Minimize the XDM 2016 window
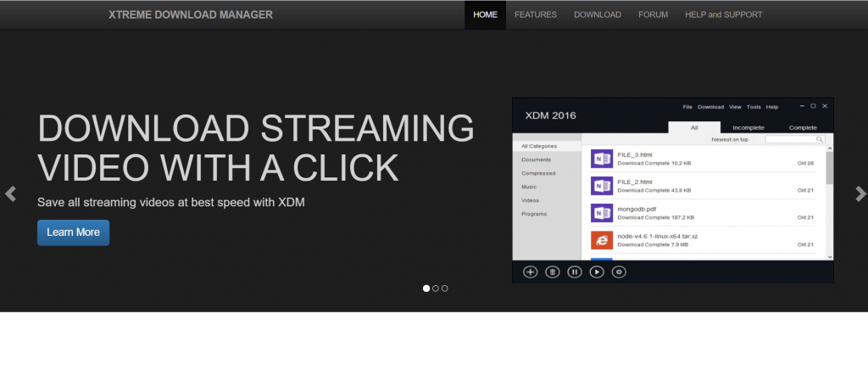Viewport: 868px width, 381px height. [802, 106]
